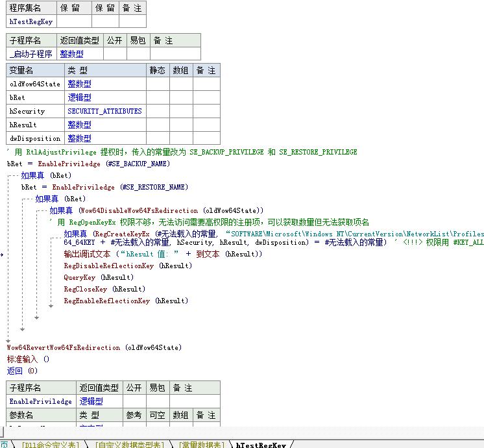
Task: Click the 如果真 Wow64DisableWow64FsRedirection condition line
Action: [x=156, y=210]
